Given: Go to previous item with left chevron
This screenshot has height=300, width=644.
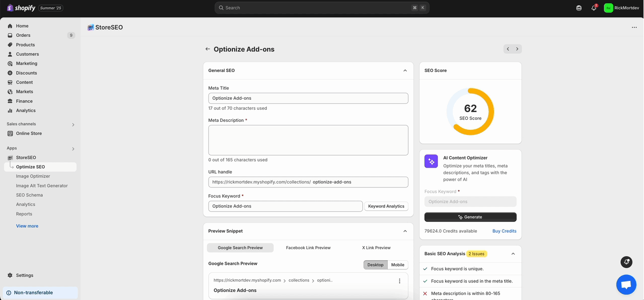Looking at the screenshot, I should (x=508, y=49).
